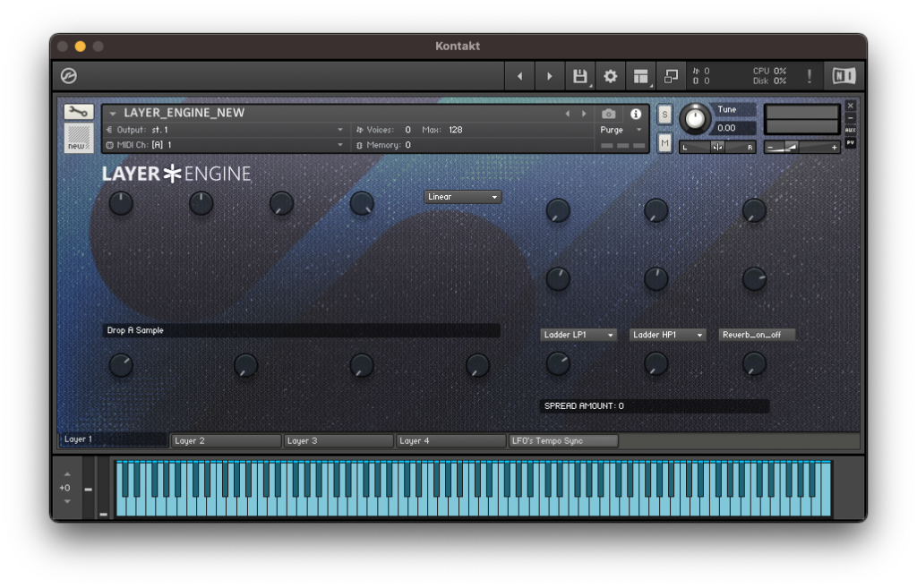Click the volume plus button

click(834, 148)
